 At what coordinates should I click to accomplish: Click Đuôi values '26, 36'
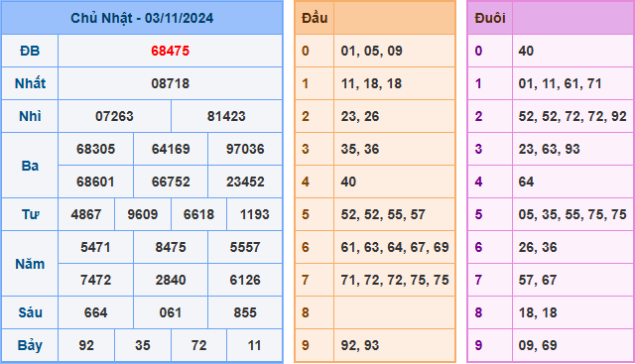538,247
